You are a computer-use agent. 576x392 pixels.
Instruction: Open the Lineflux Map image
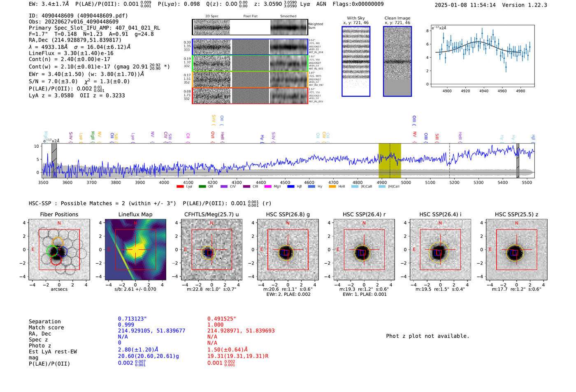(x=135, y=250)
